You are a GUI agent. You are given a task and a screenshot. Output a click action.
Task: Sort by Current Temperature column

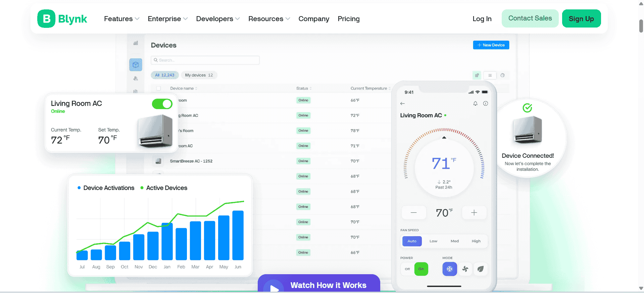click(x=370, y=88)
